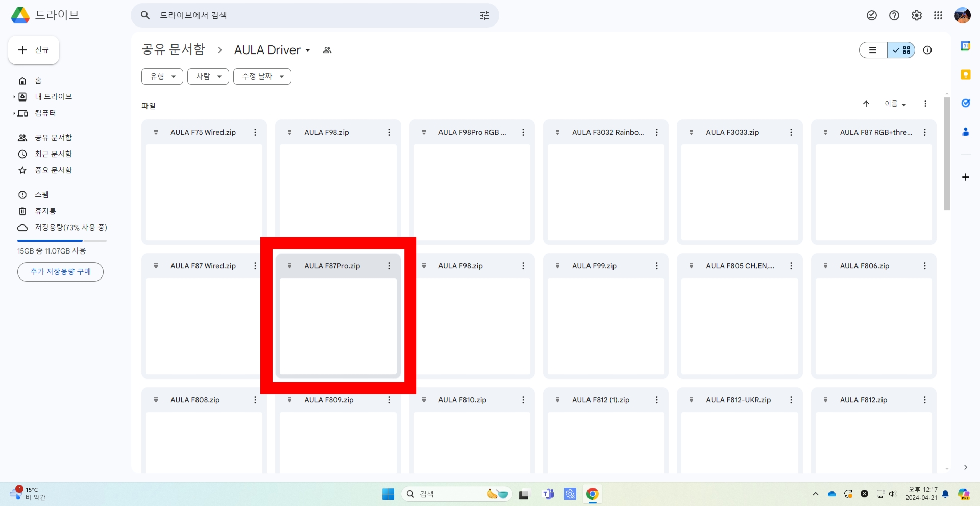The height and width of the screenshot is (506, 980).
Task: Open more actions for AULA F806.zip
Action: (x=925, y=266)
